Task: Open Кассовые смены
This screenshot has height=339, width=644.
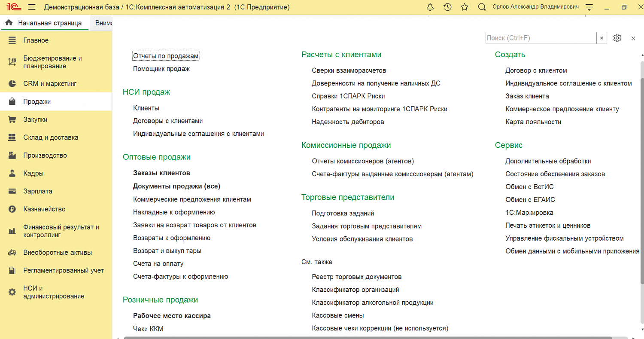Action: (338, 316)
